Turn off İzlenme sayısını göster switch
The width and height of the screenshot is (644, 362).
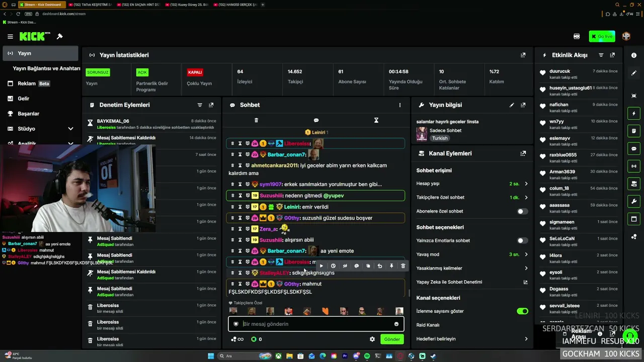[523, 311]
